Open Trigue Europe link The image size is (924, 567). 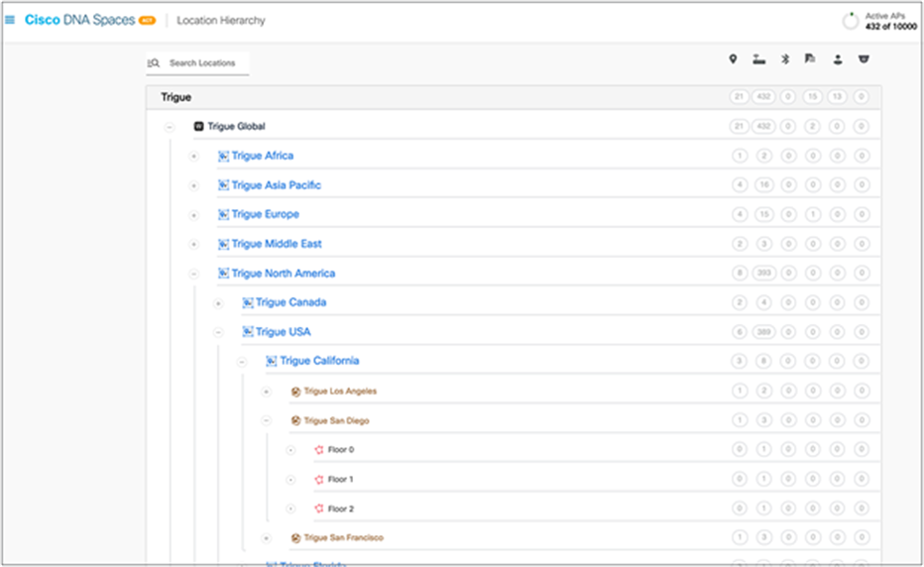(265, 214)
